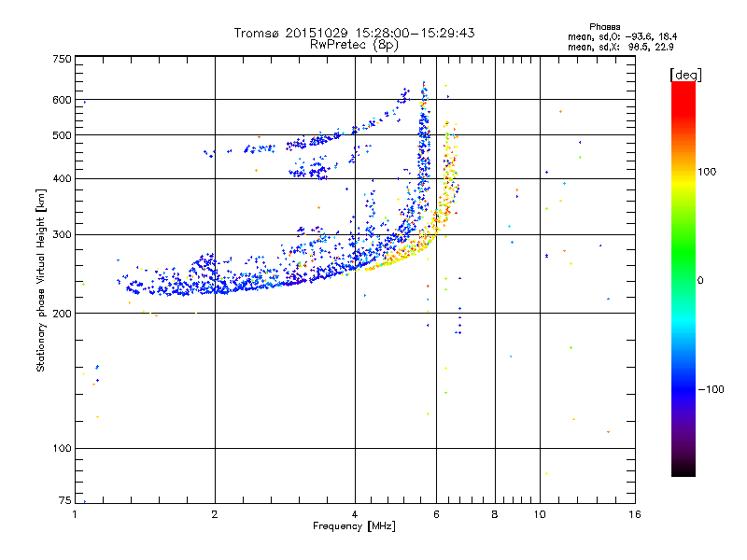Click the '200' y-axis tick label
The width and height of the screenshot is (747, 560).
click(x=62, y=314)
